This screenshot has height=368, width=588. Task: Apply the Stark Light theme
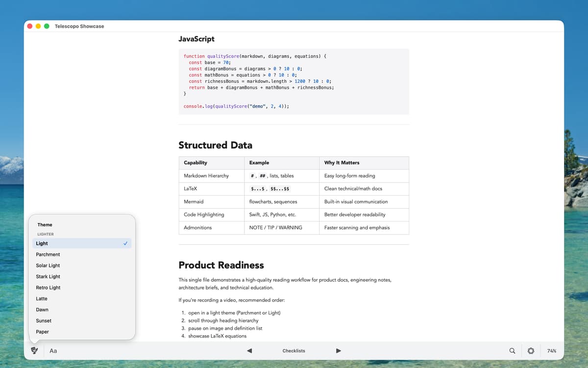pyautogui.click(x=48, y=277)
